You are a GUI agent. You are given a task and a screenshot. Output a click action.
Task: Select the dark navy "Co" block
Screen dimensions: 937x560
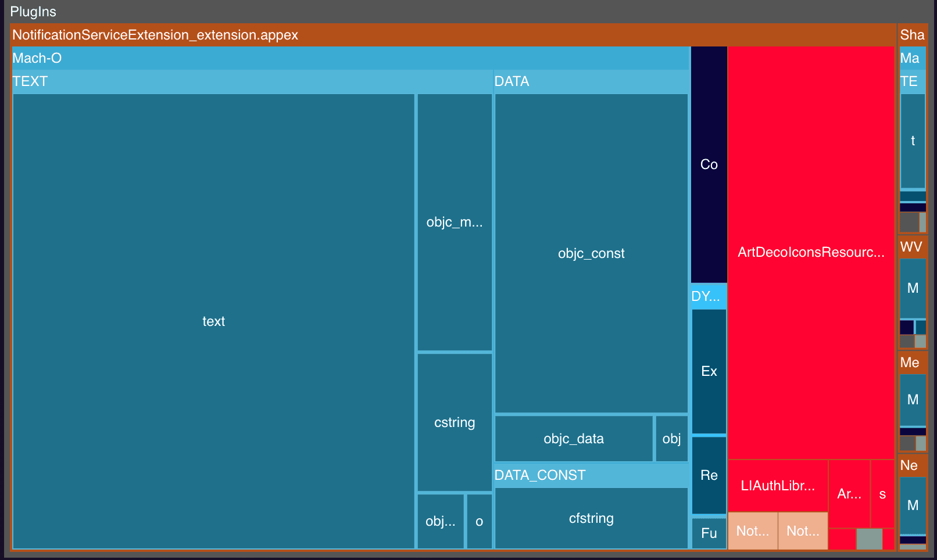pos(709,164)
